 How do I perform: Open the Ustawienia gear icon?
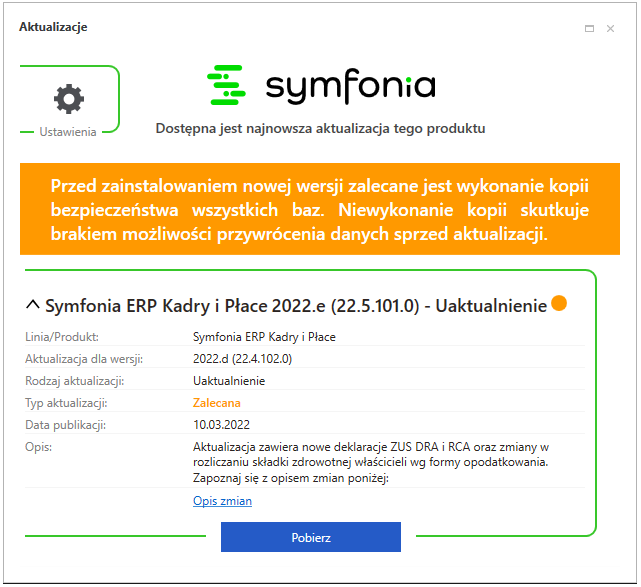point(69,99)
